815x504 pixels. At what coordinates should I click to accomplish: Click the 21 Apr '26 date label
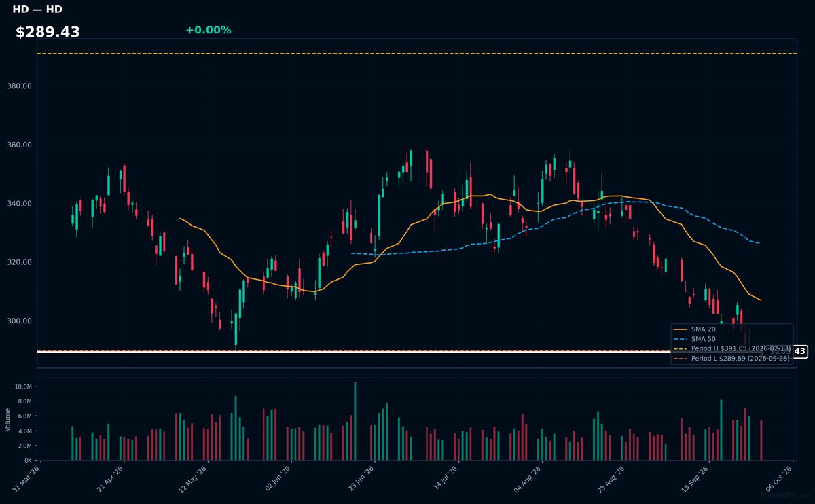pos(111,478)
